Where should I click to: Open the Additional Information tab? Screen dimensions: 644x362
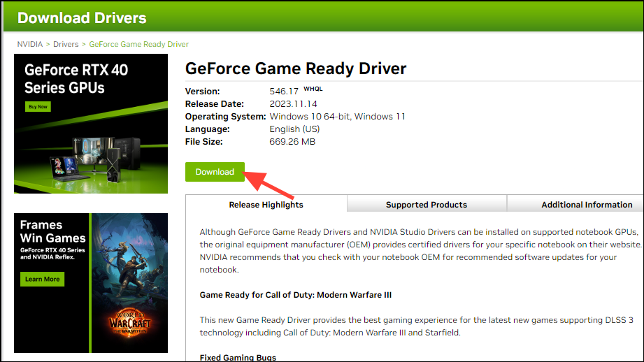(587, 204)
